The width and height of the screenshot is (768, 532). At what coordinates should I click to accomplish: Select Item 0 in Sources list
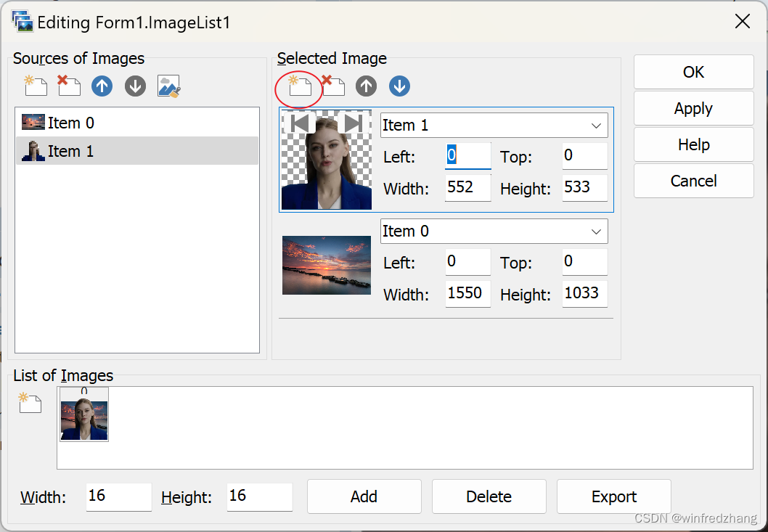click(70, 123)
